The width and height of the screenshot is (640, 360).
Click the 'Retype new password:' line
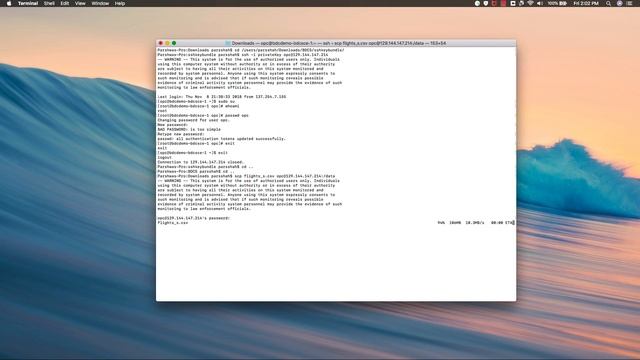tap(181, 134)
